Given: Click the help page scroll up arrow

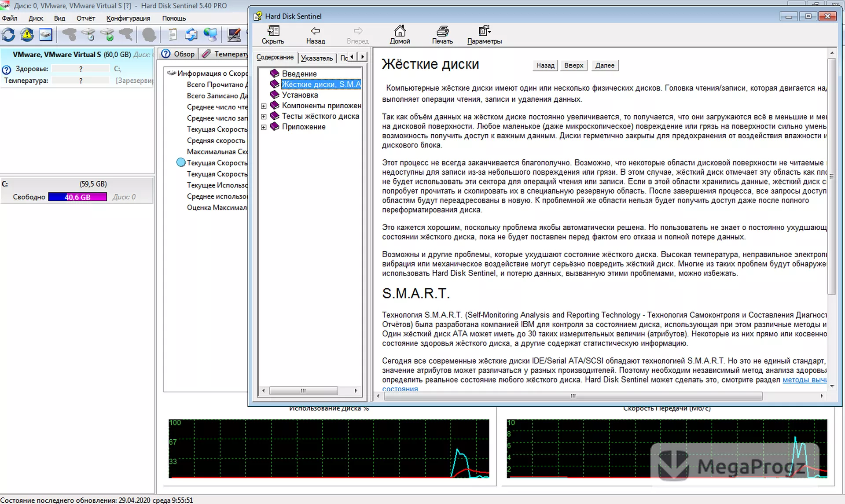Looking at the screenshot, I should [x=832, y=53].
